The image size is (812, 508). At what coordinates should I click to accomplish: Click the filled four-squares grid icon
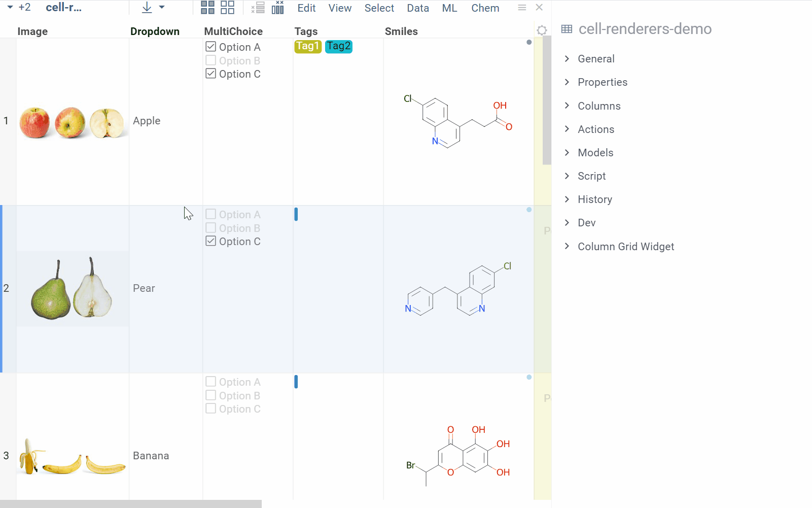(x=207, y=8)
